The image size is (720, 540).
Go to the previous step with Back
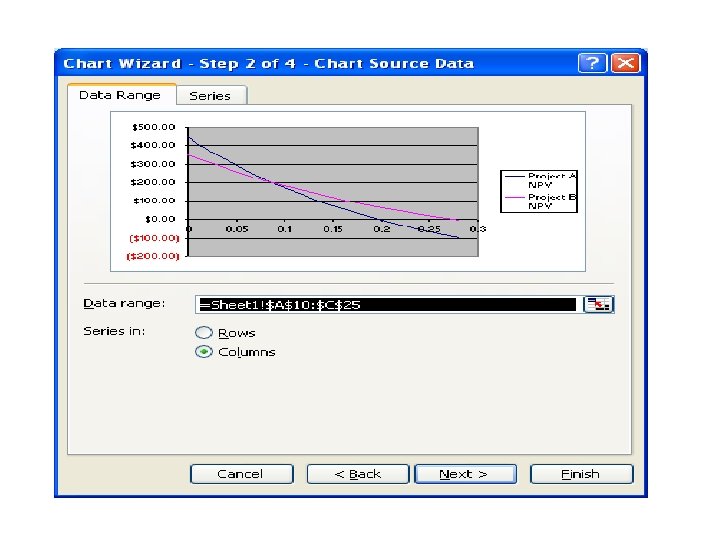[x=358, y=474]
